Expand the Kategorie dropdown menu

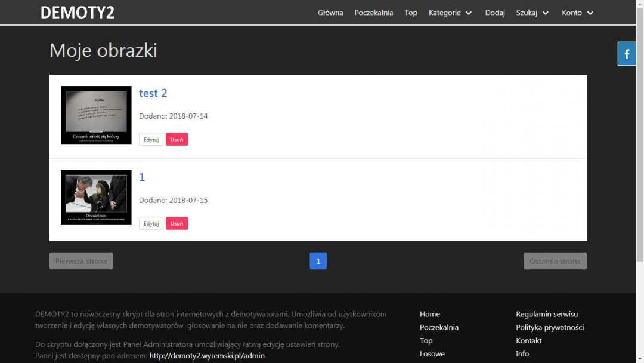pos(450,13)
